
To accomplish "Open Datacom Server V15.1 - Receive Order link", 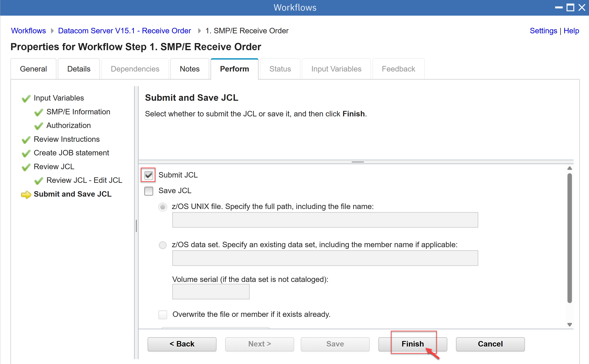I will point(124,31).
